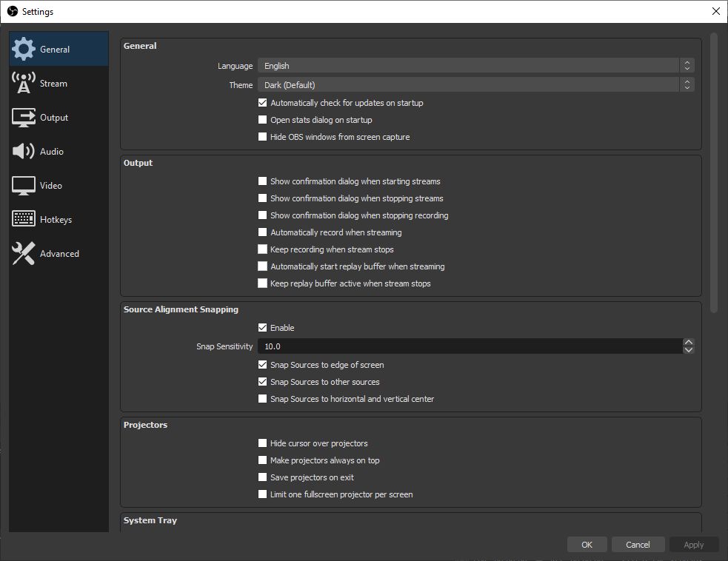Disable automatically check for updates on startup
The width and height of the screenshot is (728, 561).
[x=262, y=103]
